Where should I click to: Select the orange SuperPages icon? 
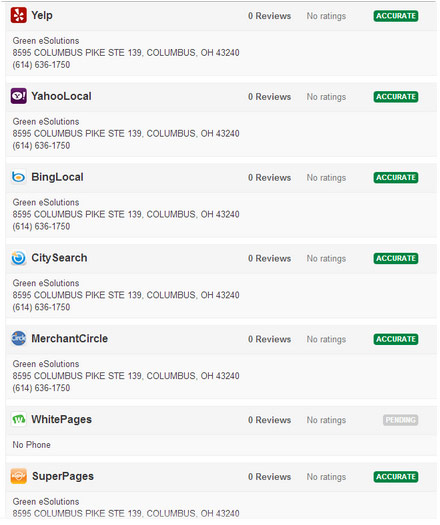[x=18, y=476]
